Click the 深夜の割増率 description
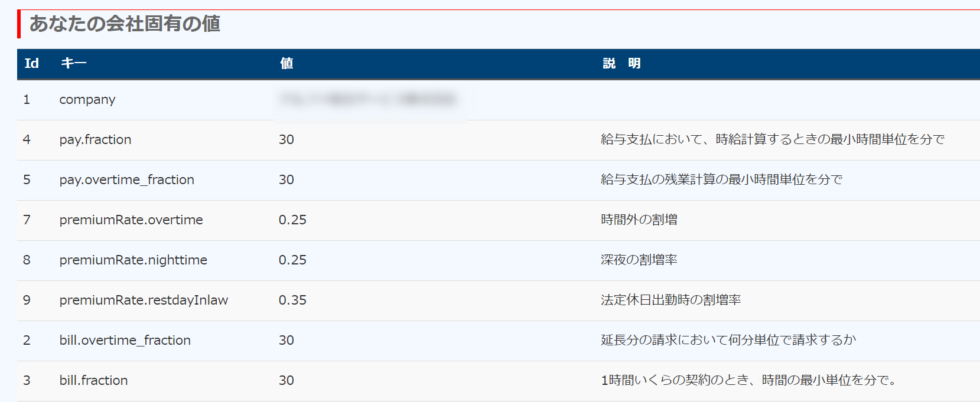 point(639,260)
